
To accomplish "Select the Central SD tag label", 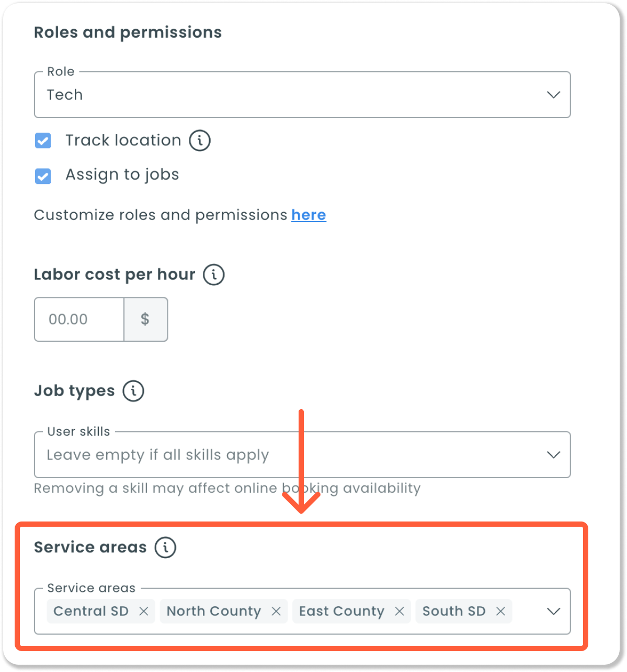I will 91,611.
